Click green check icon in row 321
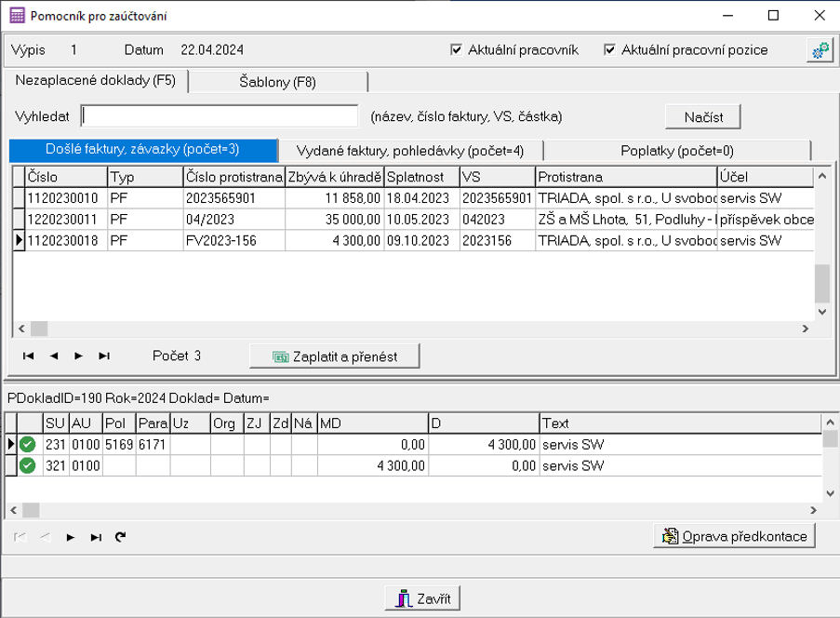This screenshot has width=840, height=618. [x=28, y=465]
